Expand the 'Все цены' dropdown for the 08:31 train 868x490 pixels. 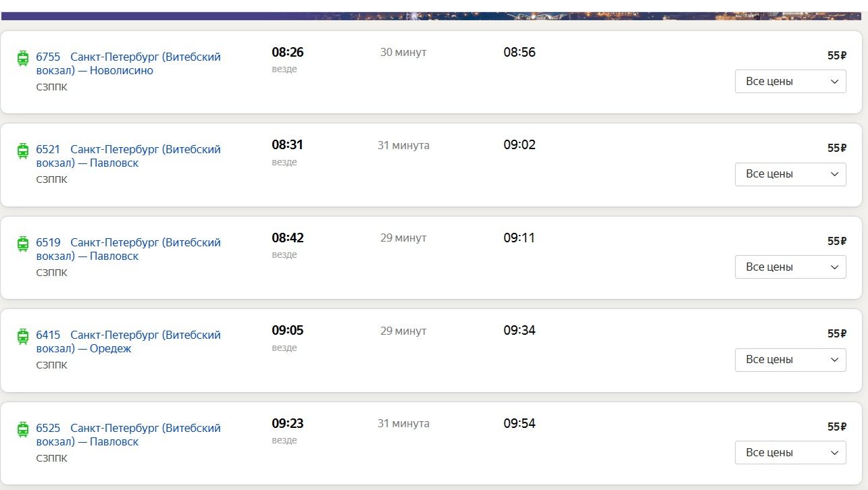click(790, 174)
